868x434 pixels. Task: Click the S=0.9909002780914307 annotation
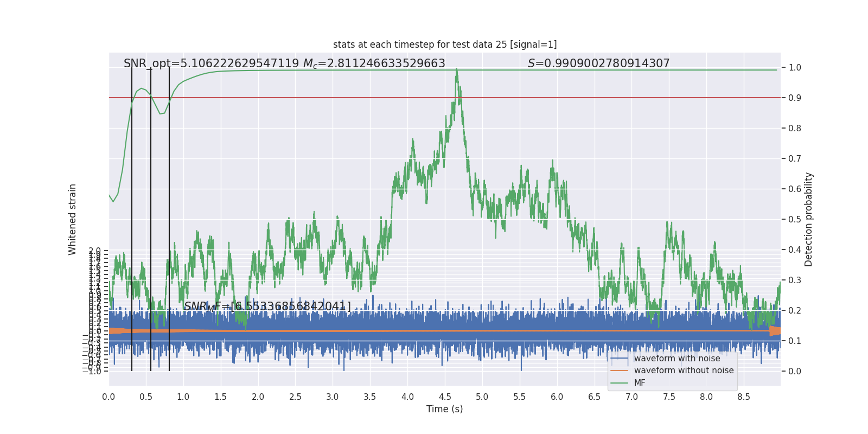point(599,63)
